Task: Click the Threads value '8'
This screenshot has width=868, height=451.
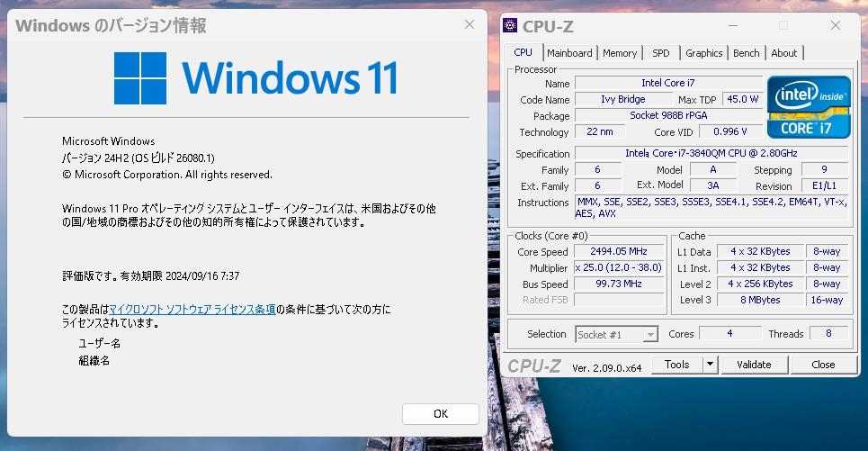Action: [828, 333]
